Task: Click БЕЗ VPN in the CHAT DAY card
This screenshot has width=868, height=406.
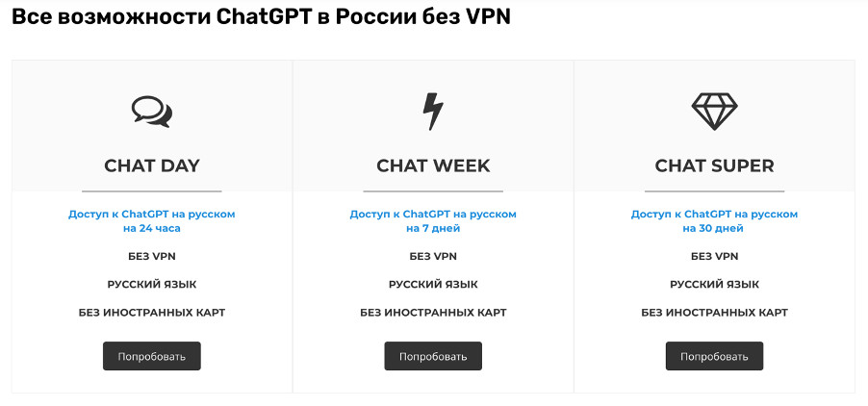Action: [152, 256]
